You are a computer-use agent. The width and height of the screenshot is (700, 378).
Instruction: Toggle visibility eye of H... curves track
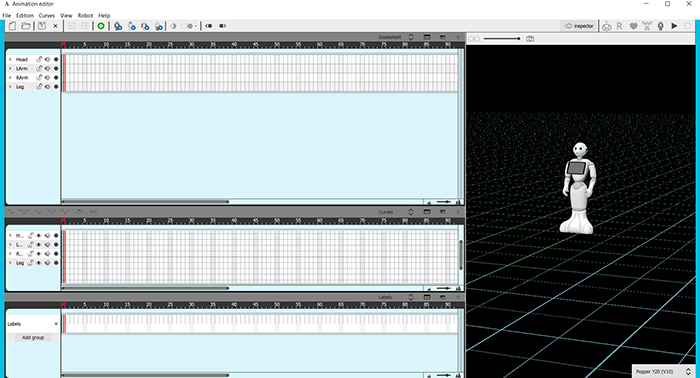(39, 236)
